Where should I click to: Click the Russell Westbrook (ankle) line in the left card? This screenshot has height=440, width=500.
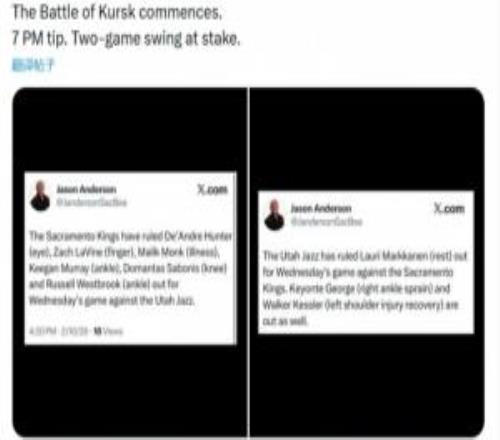[x=104, y=284]
